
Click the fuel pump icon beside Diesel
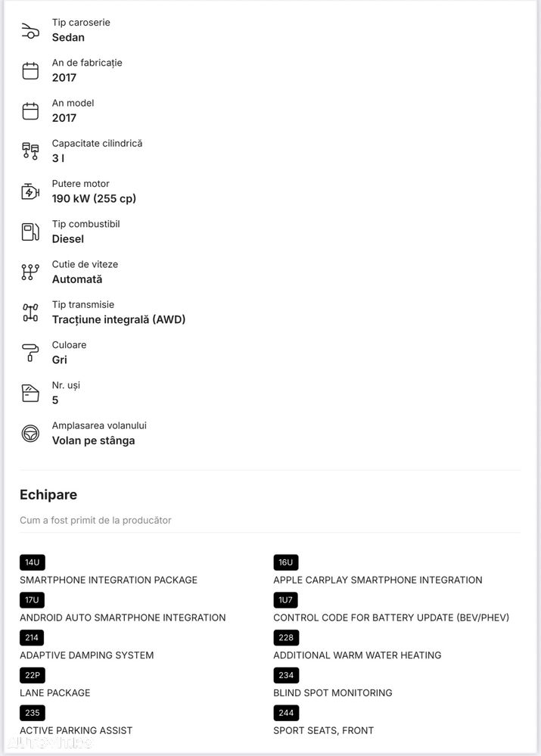[30, 232]
